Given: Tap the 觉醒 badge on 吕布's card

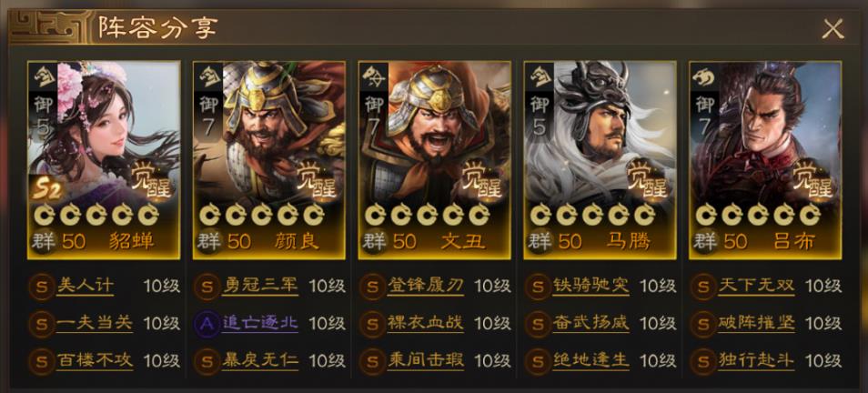Looking at the screenshot, I should (x=813, y=177).
